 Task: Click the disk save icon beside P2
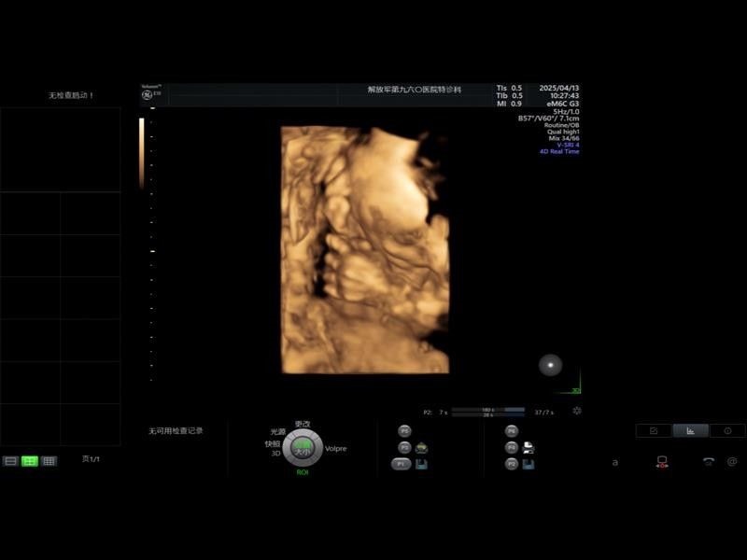coord(529,464)
